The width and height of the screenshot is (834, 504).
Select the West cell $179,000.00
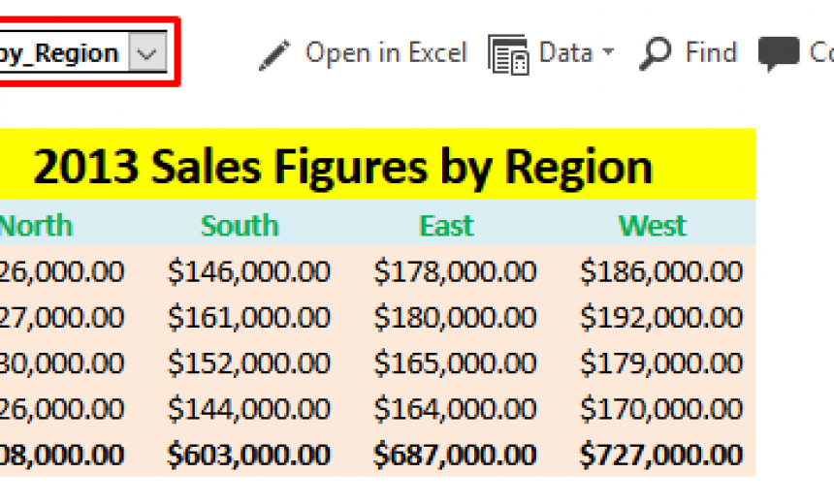click(x=661, y=362)
